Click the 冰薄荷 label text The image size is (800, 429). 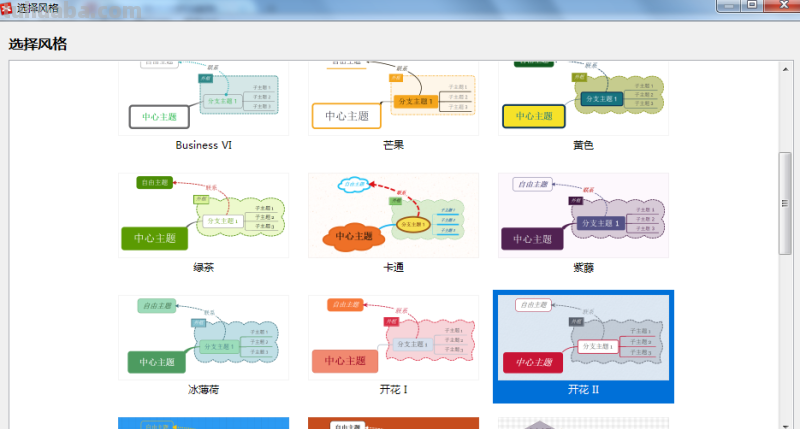click(x=204, y=390)
